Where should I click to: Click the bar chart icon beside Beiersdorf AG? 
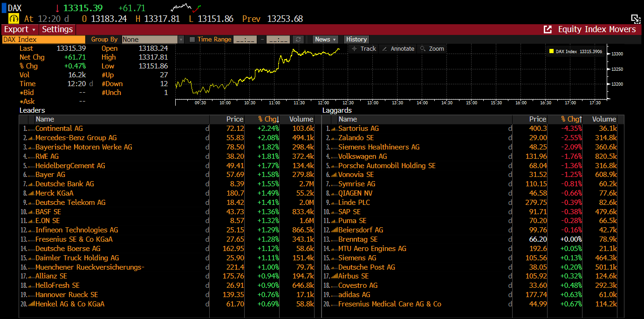(334, 230)
